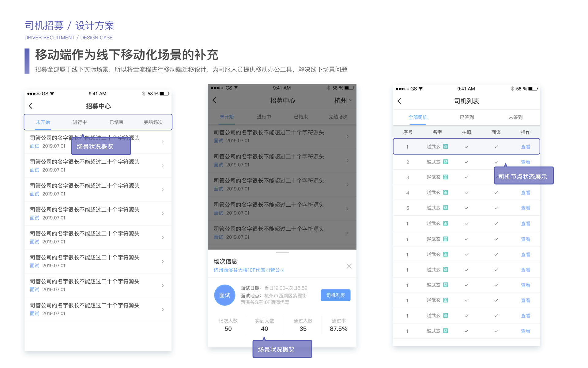Image resolution: width=588 pixels, height=368 pixels.
Task: Expand last list item chevron in left phone
Action: [x=163, y=309]
